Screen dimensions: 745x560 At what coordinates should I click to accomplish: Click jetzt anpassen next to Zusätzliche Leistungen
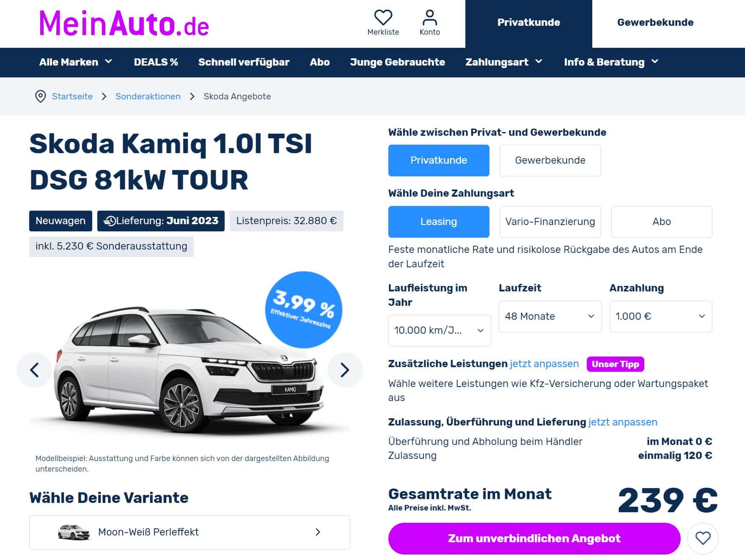pos(544,364)
